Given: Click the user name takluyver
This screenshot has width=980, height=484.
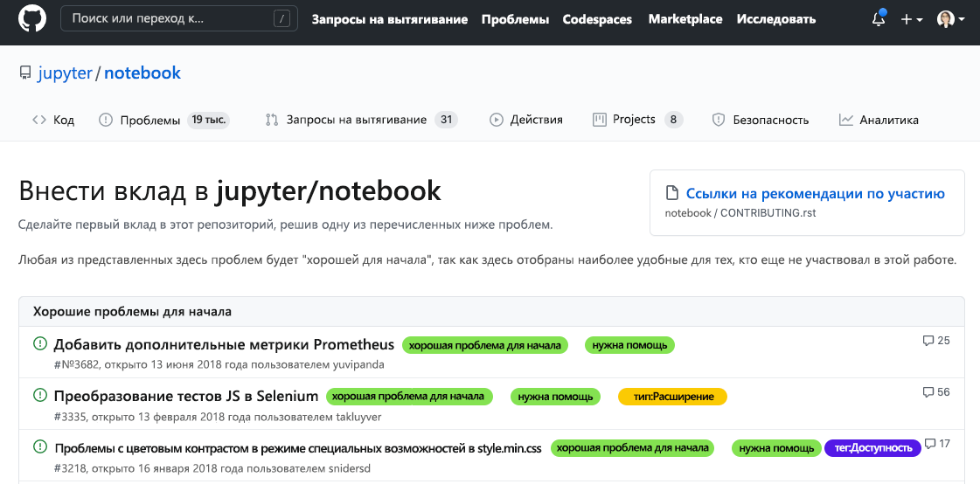Looking at the screenshot, I should (357, 417).
